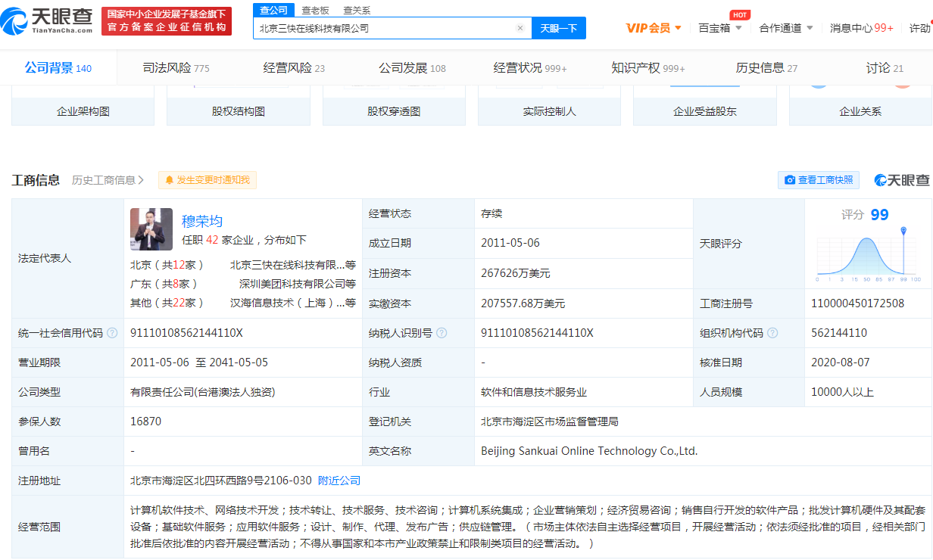Open the 经营风险 section tab

pos(294,68)
